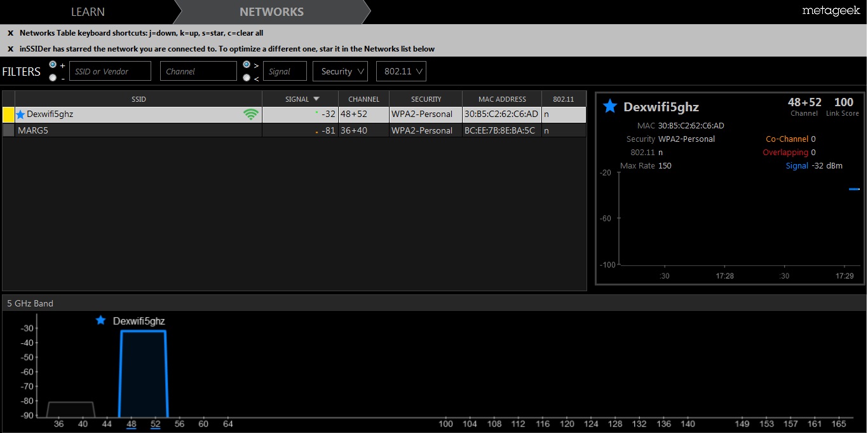The image size is (868, 433).
Task: Click the -32 signal value
Action: (x=328, y=114)
